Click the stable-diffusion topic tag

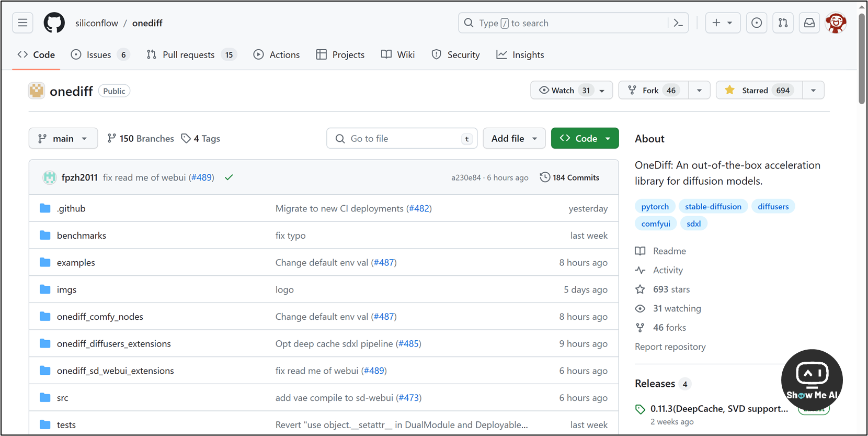click(x=713, y=206)
